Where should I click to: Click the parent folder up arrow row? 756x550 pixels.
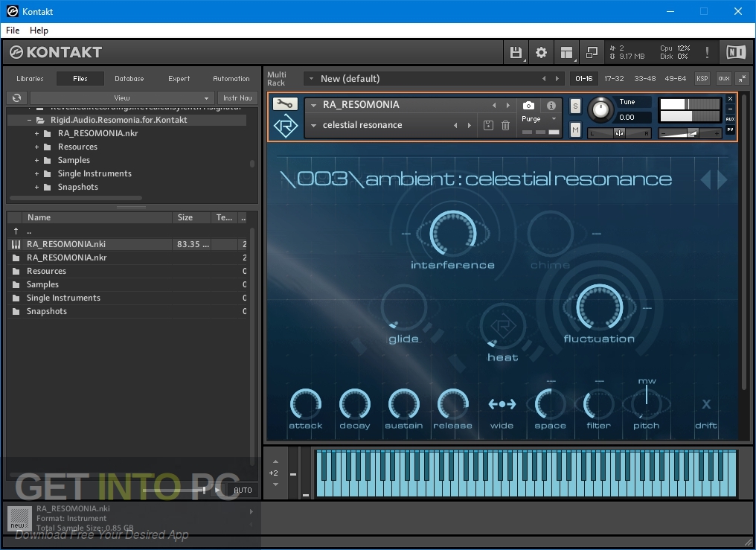(x=128, y=231)
